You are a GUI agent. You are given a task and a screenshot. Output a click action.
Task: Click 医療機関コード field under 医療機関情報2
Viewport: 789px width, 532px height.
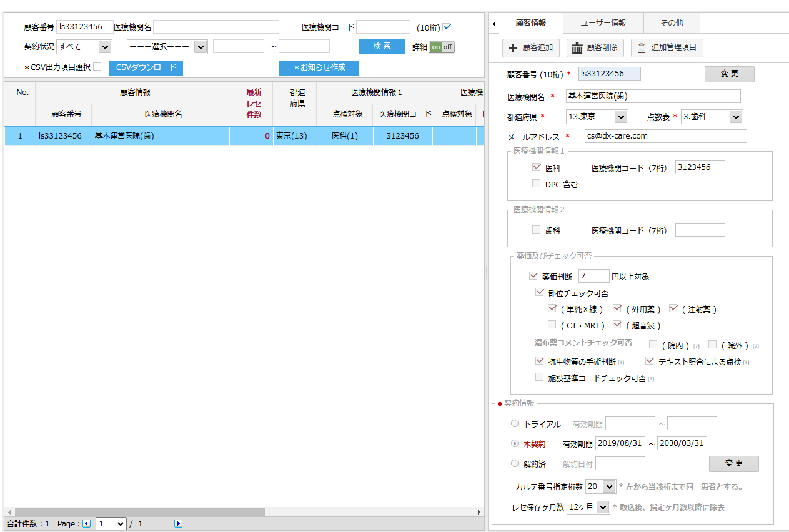point(700,230)
